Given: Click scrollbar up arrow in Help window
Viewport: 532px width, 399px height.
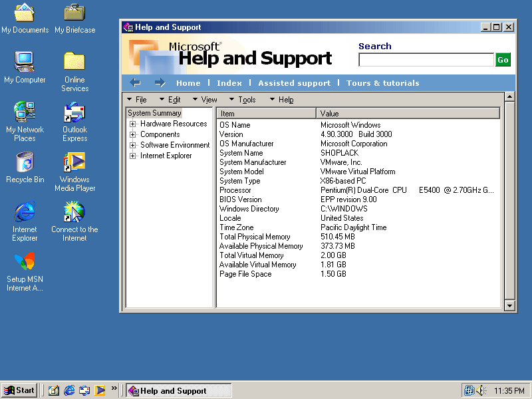Looking at the screenshot, I should pyautogui.click(x=509, y=97).
